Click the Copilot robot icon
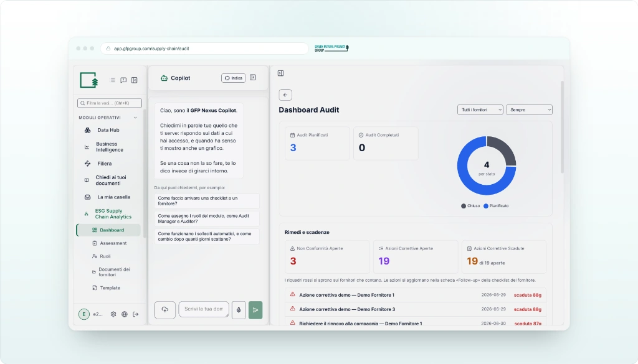The image size is (638, 364). pos(164,78)
